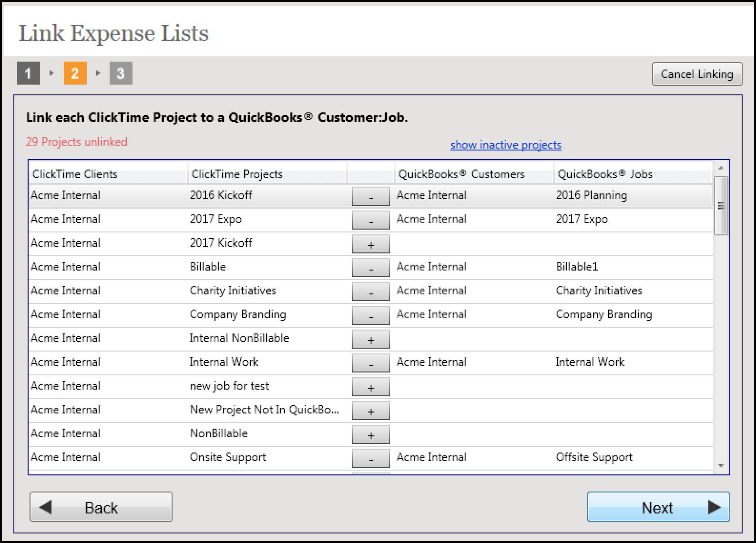Select the Charity Initiatives ClickTime project cell
This screenshot has height=543, width=756.
(233, 291)
